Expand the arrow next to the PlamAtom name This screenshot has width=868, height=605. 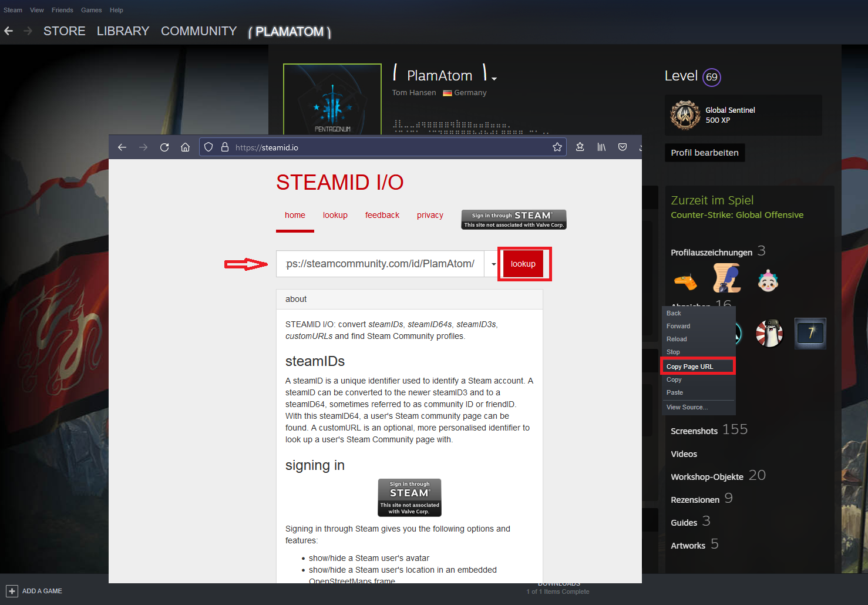(x=494, y=78)
